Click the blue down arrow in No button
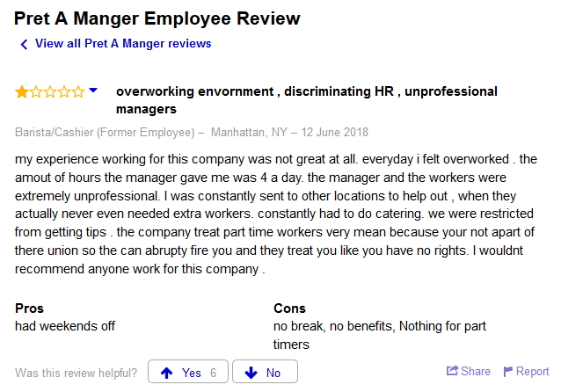Image resolution: width=561 pixels, height=392 pixels. [251, 373]
